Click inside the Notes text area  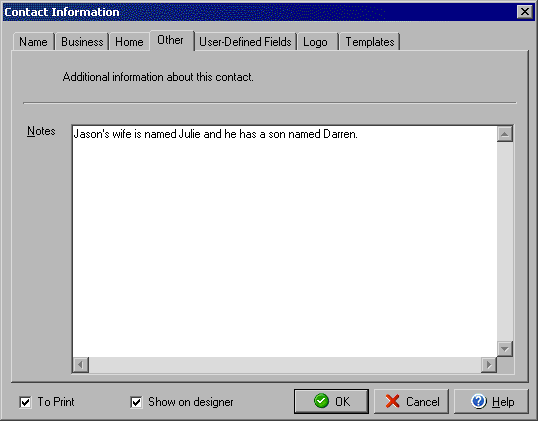(284, 241)
